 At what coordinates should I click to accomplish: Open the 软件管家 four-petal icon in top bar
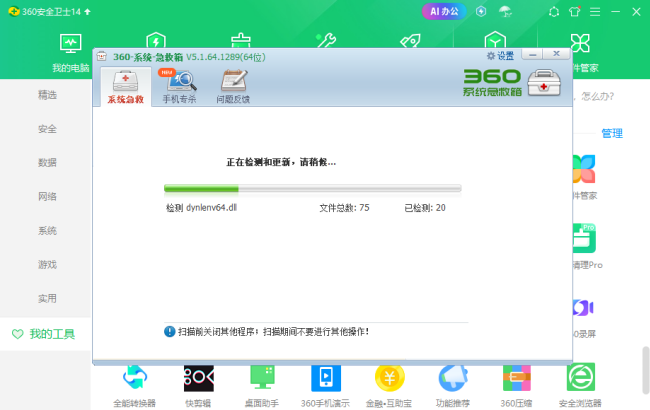[580, 43]
